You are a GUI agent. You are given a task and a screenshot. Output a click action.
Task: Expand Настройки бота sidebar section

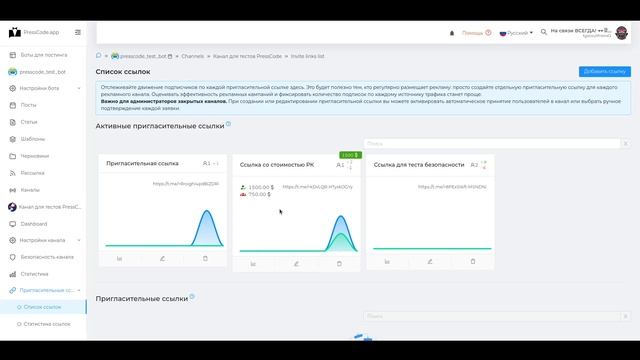(44, 88)
